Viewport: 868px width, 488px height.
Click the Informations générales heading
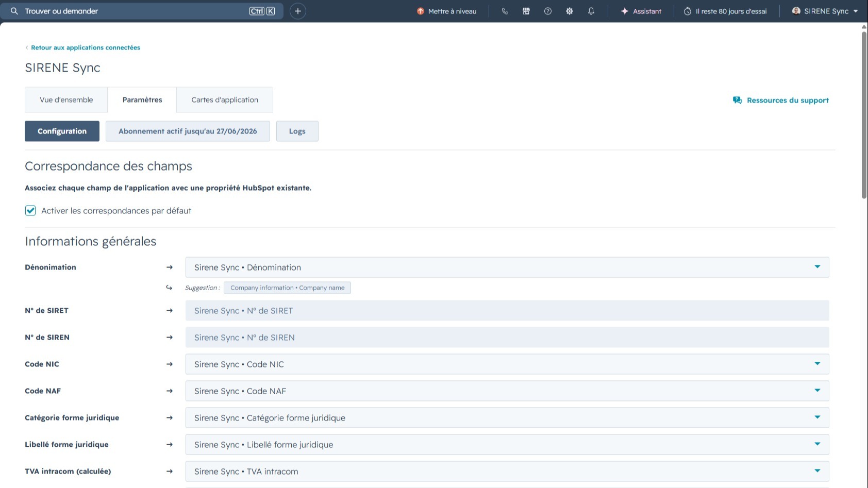[90, 241]
